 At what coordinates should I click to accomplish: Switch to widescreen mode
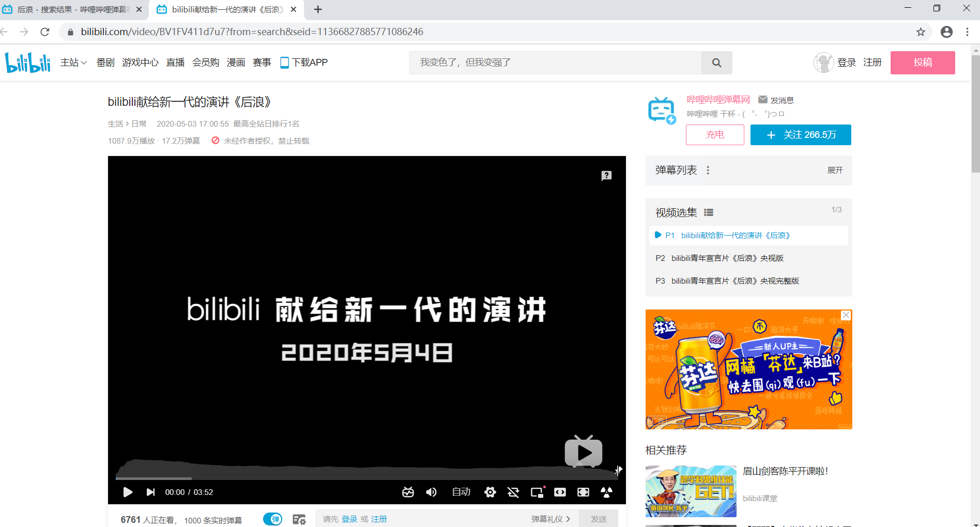tap(560, 492)
